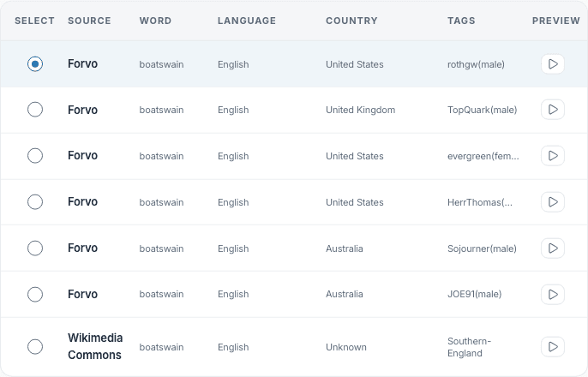Select radio button for JOE91(male) row
The height and width of the screenshot is (377, 588).
(x=35, y=294)
